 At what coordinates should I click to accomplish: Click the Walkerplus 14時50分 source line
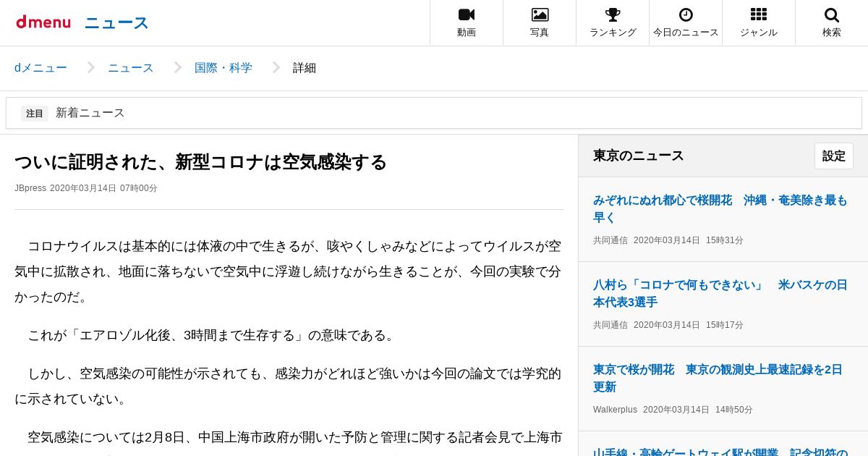click(673, 410)
